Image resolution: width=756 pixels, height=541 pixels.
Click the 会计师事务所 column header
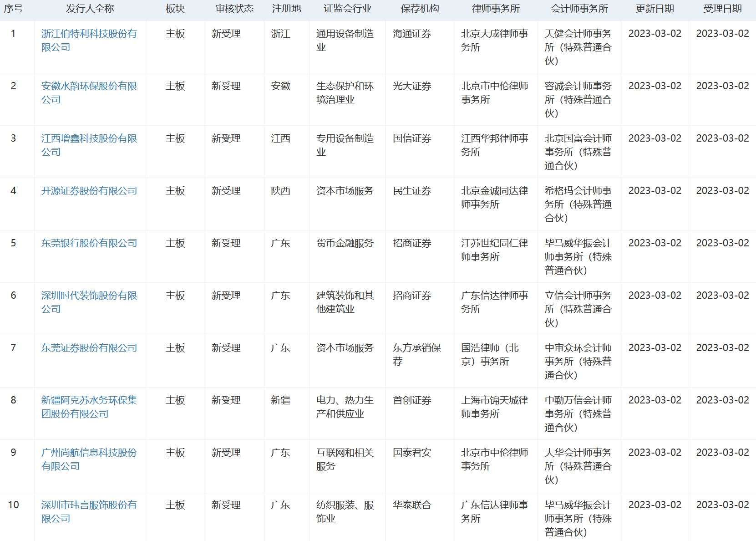coord(579,9)
